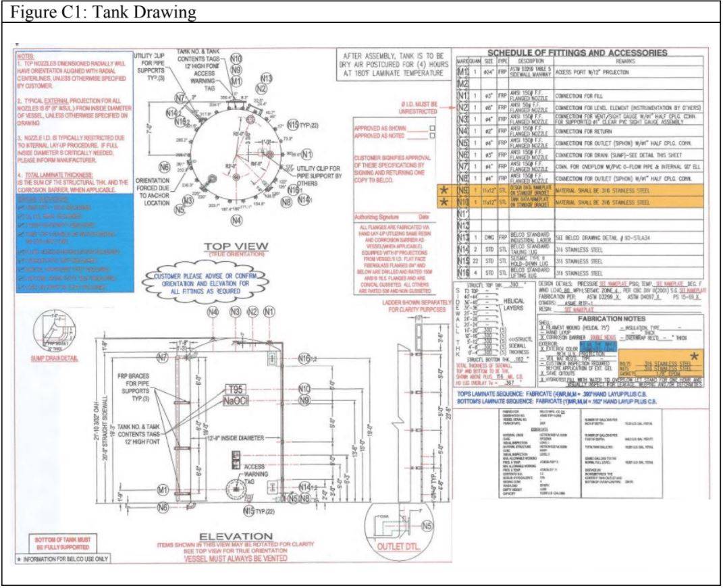Select the "Vessel Must Always Be Vented" warning

[x=235, y=558]
